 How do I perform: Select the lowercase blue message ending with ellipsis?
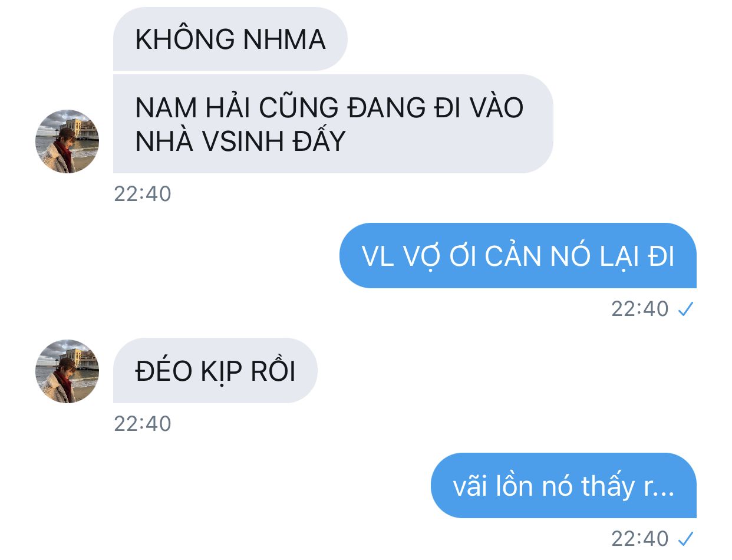563,485
